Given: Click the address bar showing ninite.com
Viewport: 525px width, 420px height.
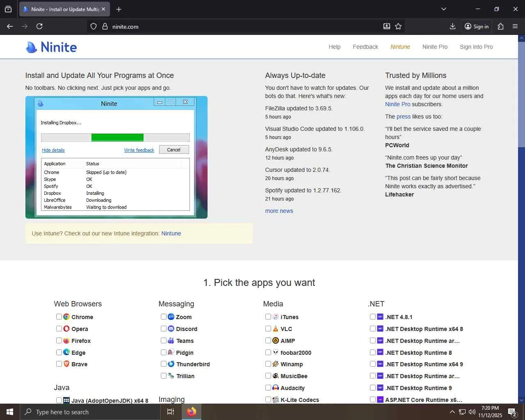Looking at the screenshot, I should (245, 26).
